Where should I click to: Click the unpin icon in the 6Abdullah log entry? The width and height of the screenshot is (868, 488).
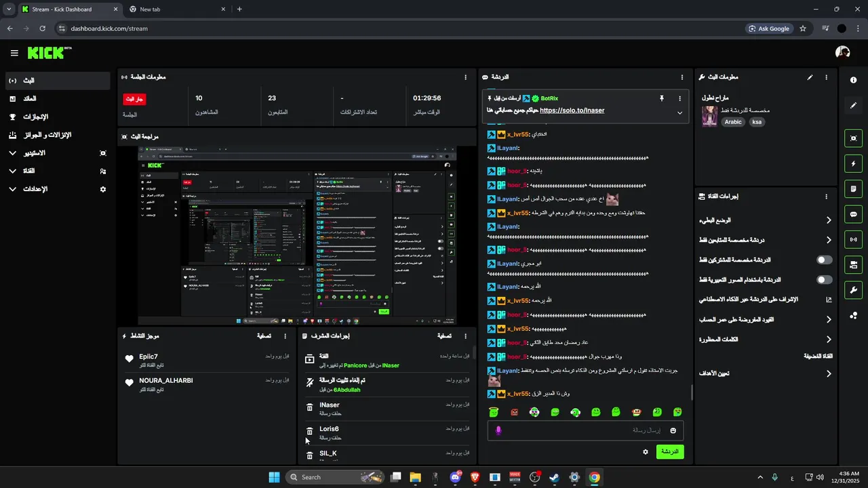[x=310, y=383]
